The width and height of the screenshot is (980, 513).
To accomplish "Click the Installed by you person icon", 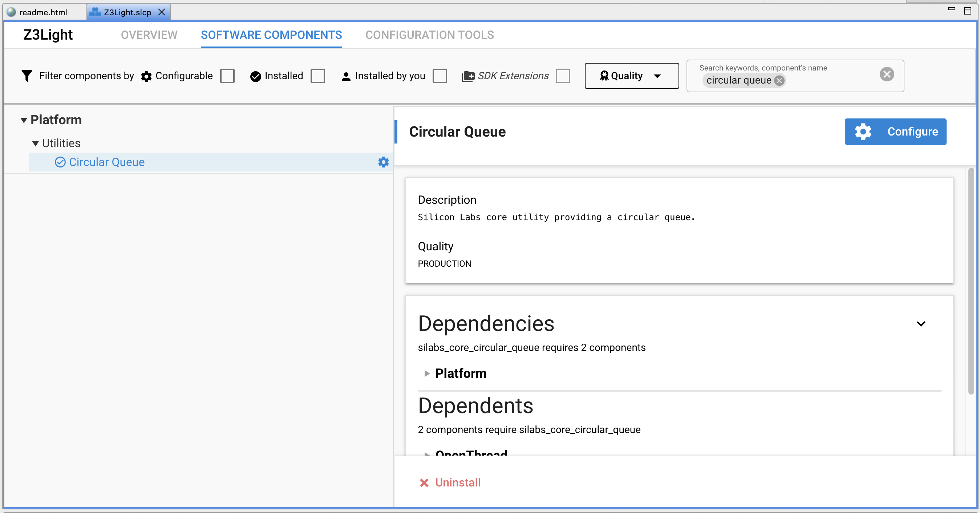I will click(346, 76).
